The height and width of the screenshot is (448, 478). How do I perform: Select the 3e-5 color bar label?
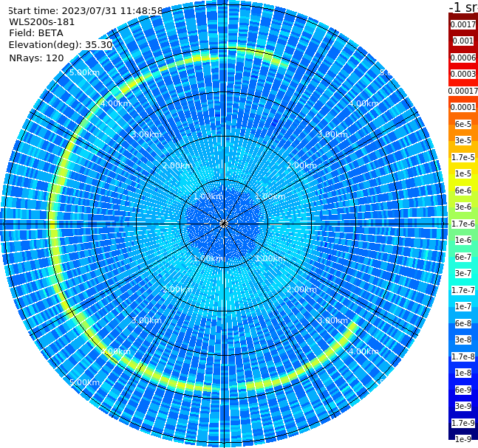[x=463, y=140]
